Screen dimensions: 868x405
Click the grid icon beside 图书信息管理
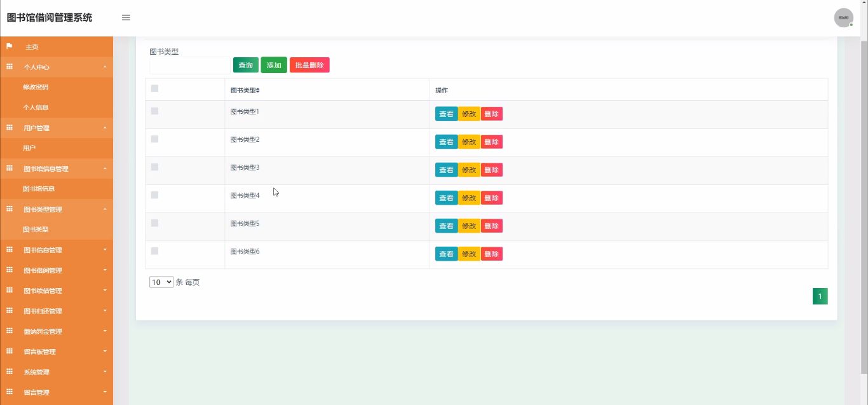click(x=10, y=250)
